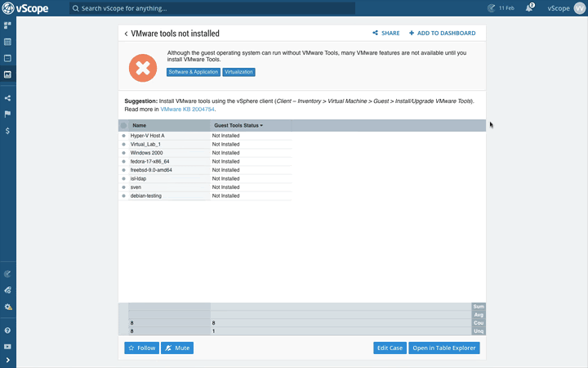The width and height of the screenshot is (588, 368).
Task: Click the 11 Feb date in the header
Action: 506,8
